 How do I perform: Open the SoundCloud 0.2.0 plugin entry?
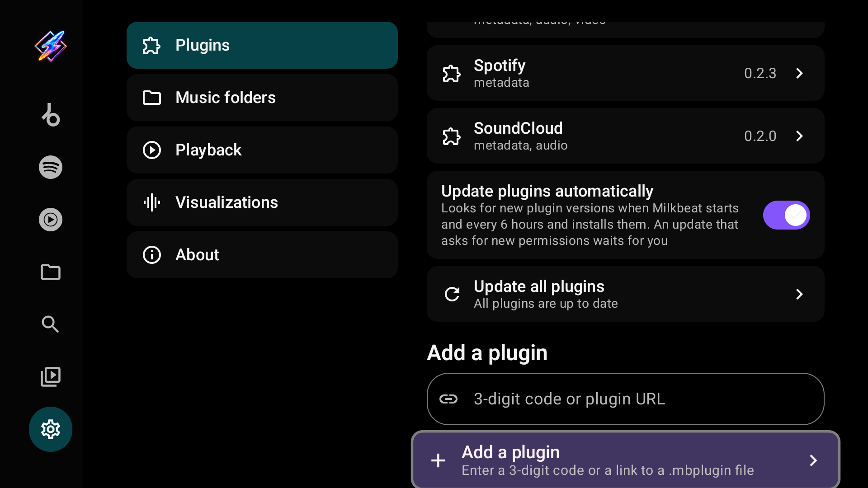coord(626,136)
